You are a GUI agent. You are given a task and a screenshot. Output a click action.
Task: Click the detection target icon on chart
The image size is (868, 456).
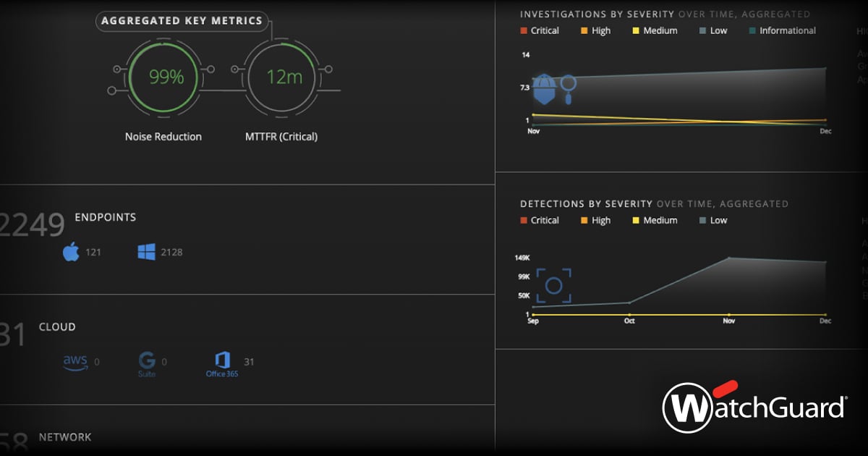click(x=554, y=286)
